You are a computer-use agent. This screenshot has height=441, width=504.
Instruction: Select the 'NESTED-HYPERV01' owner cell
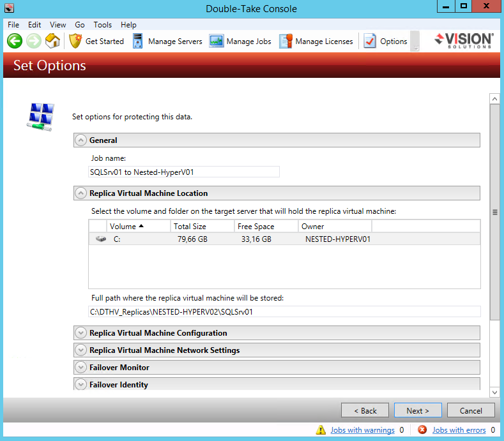tap(338, 239)
